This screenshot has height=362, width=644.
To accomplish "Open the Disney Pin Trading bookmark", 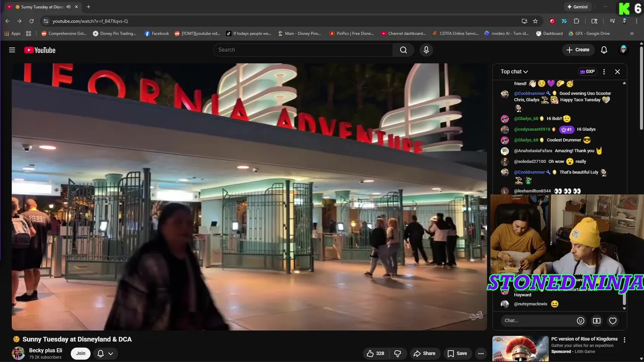I will 115,34.
